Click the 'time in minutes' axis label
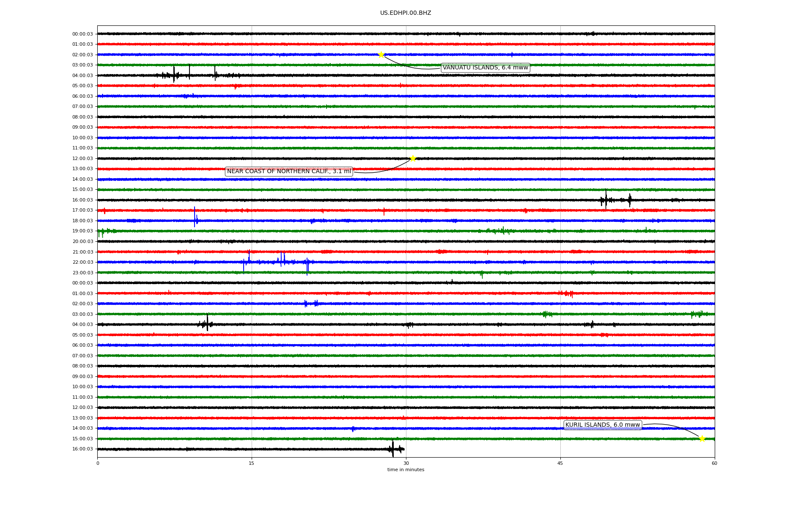 pos(406,470)
